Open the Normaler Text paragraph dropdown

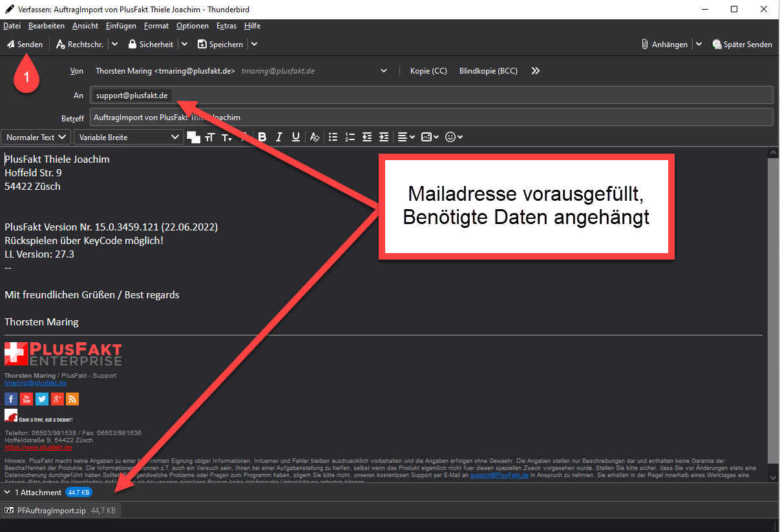(36, 137)
